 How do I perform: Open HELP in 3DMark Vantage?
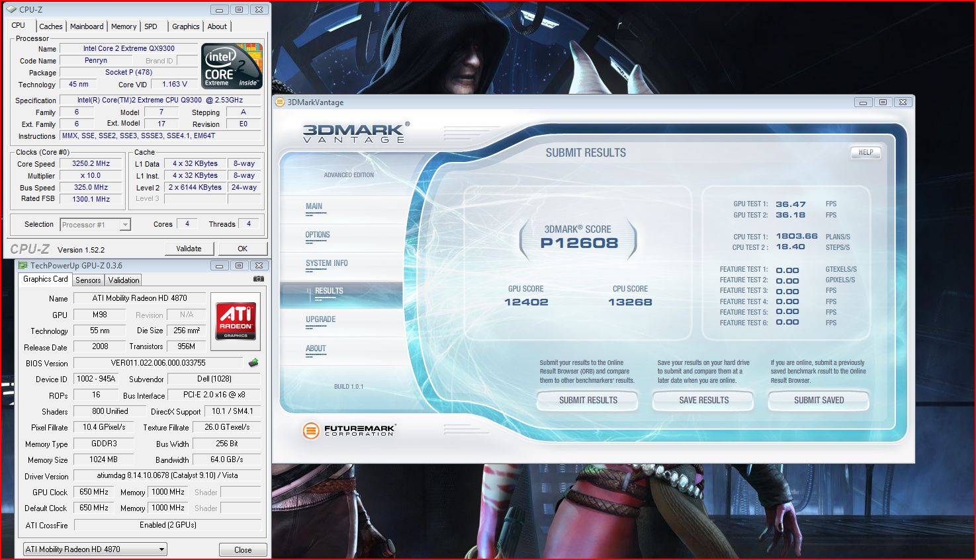865,152
